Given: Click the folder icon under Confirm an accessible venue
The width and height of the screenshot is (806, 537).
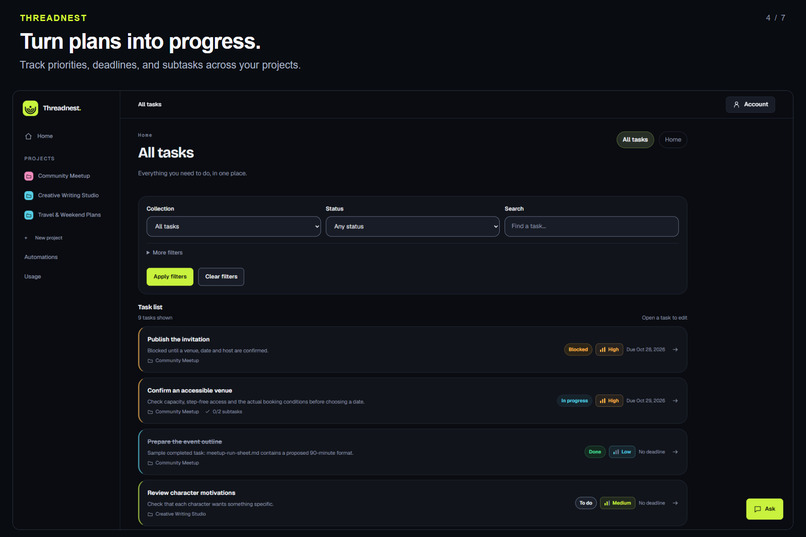Looking at the screenshot, I should click(x=150, y=412).
